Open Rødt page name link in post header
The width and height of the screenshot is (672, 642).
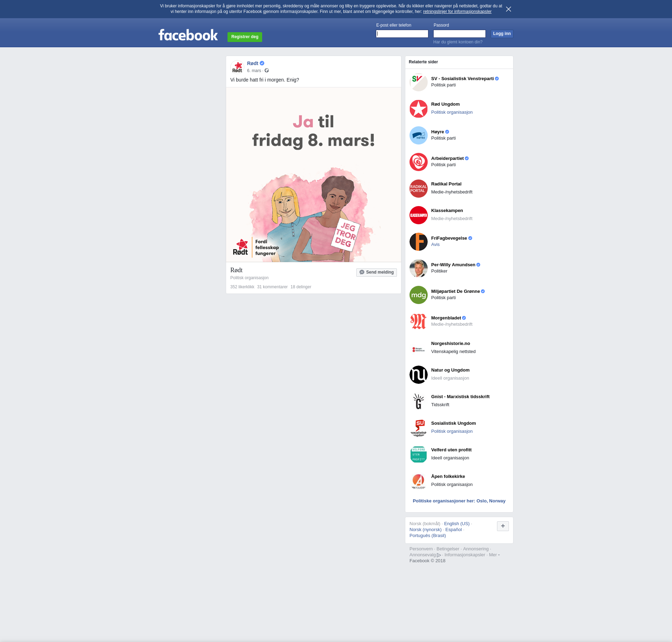253,63
